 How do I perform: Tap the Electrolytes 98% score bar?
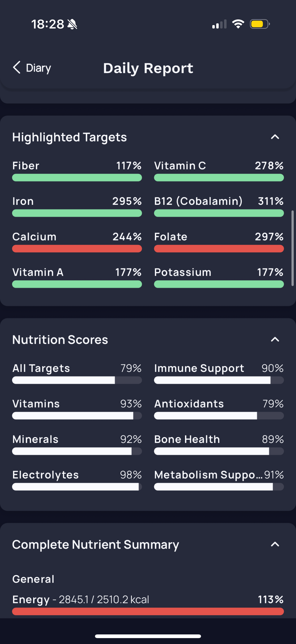77,487
